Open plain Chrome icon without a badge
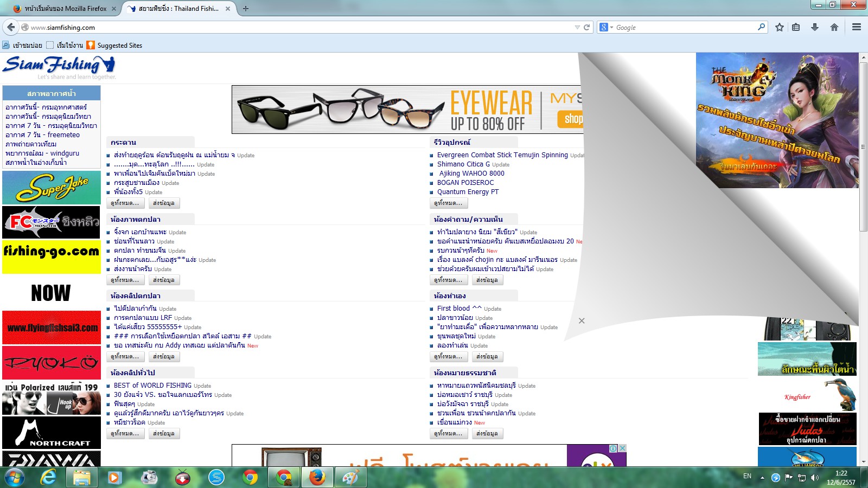The width and height of the screenshot is (868, 488). point(250,477)
